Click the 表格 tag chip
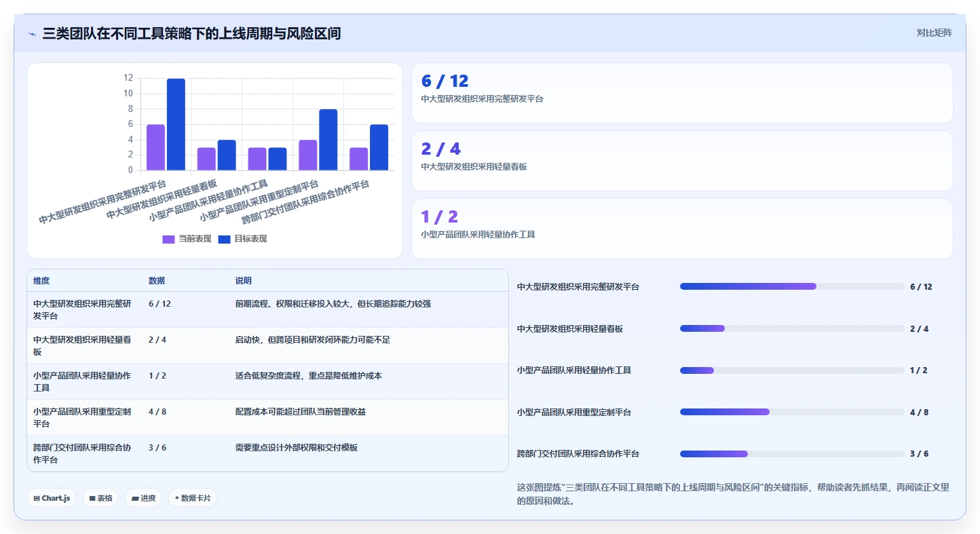Image resolution: width=980 pixels, height=534 pixels. pos(100,498)
